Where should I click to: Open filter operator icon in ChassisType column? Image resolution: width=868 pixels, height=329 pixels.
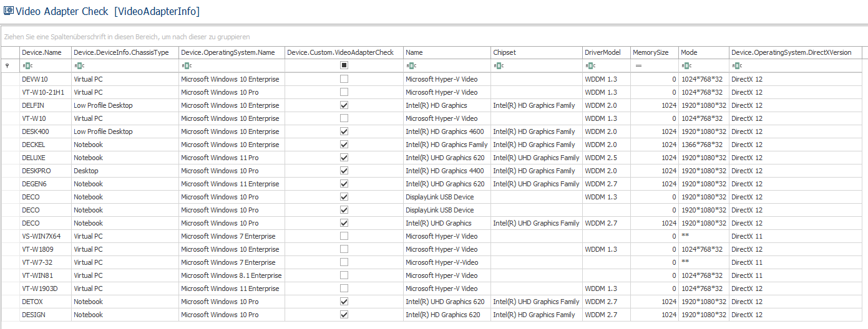pyautogui.click(x=79, y=65)
